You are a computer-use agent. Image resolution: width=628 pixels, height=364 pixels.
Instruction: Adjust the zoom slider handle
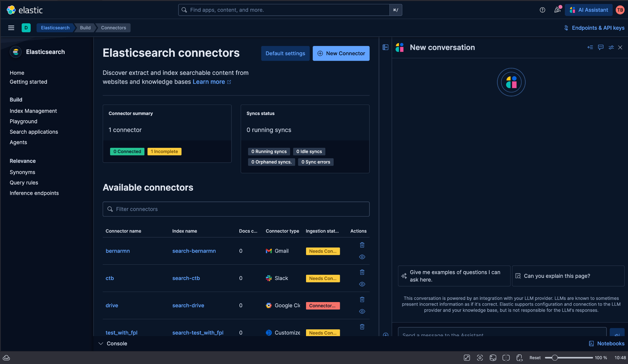tap(555, 358)
